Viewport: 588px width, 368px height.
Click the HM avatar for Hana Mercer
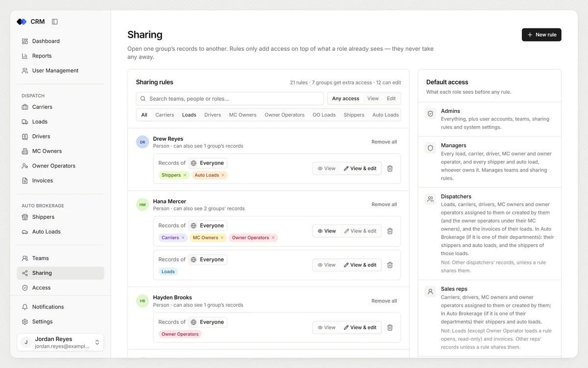[x=143, y=205]
